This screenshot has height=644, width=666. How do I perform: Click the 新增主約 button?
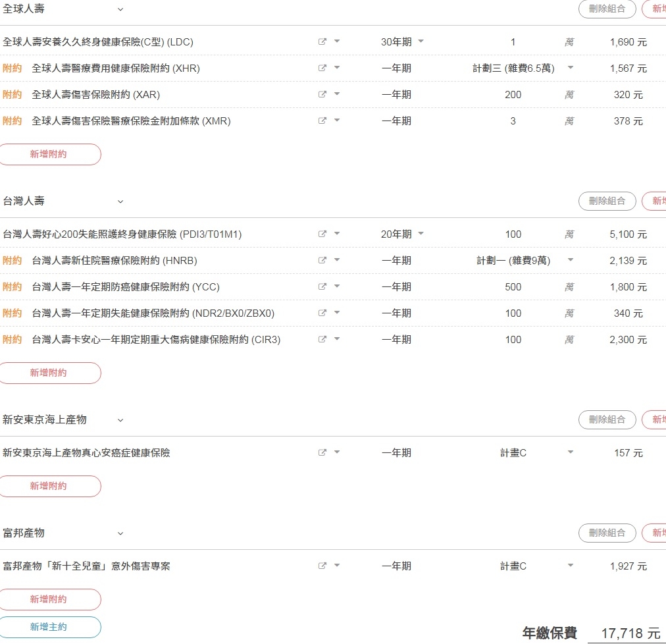(x=49, y=627)
